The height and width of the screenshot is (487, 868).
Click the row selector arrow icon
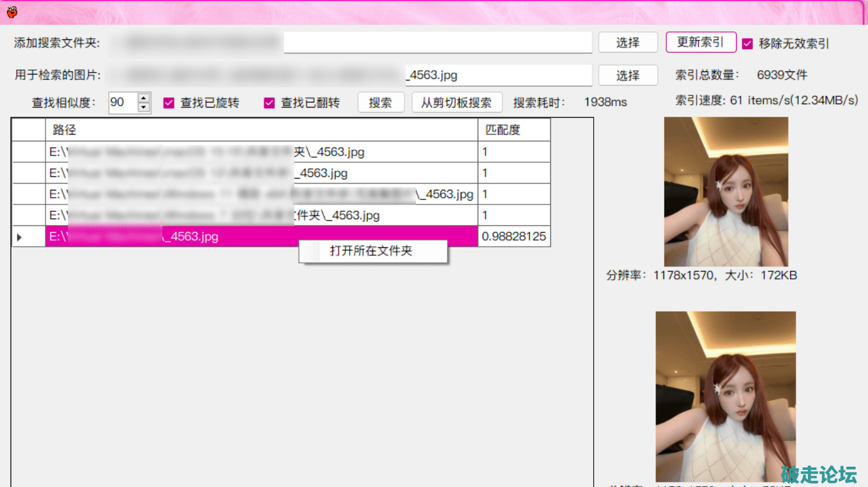pos(19,237)
